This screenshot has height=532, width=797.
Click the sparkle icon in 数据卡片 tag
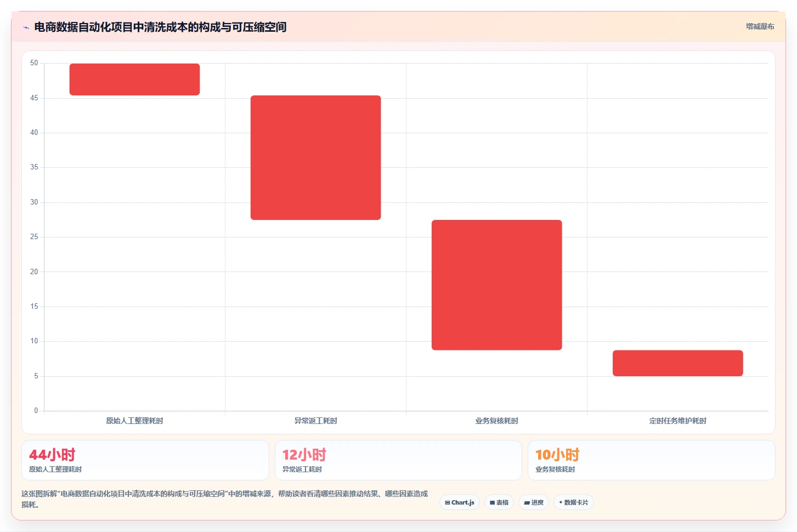(x=561, y=502)
